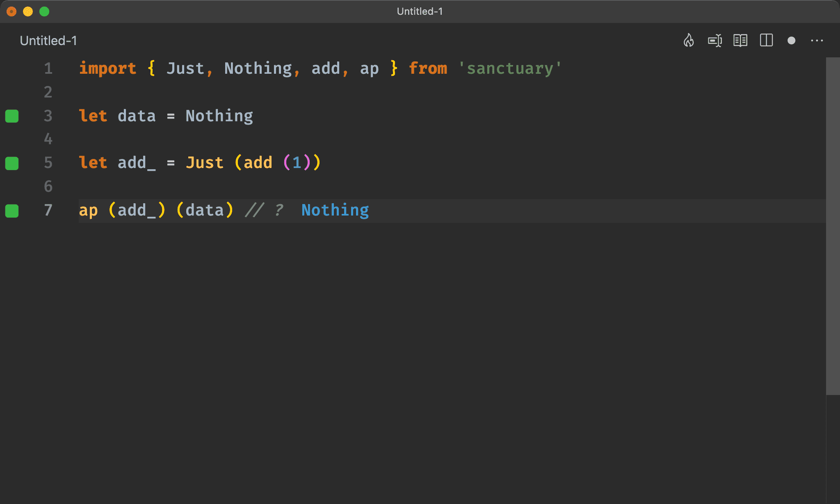840x504 pixels.
Task: Click the blue 'Nothing' inline result
Action: tap(335, 210)
